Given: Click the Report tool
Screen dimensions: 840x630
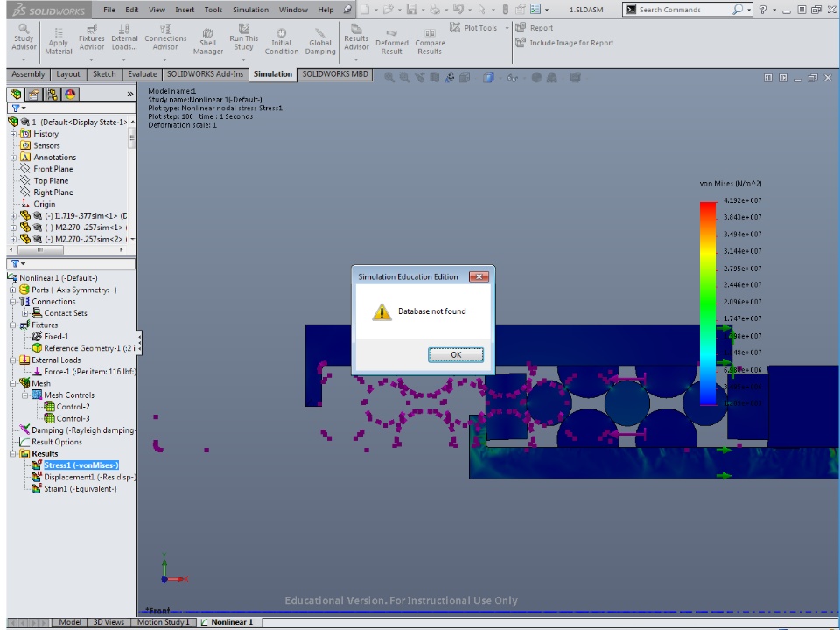Looking at the screenshot, I should pos(534,28).
